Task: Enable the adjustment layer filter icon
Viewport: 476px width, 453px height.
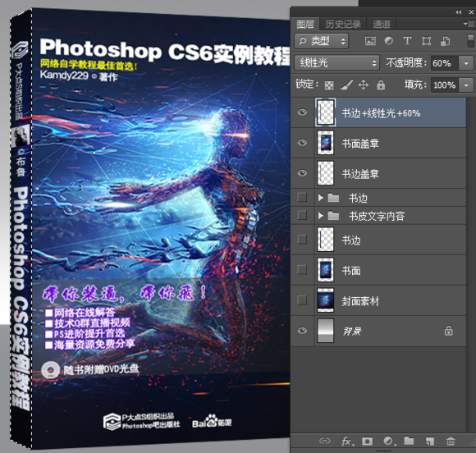Action: pos(388,41)
